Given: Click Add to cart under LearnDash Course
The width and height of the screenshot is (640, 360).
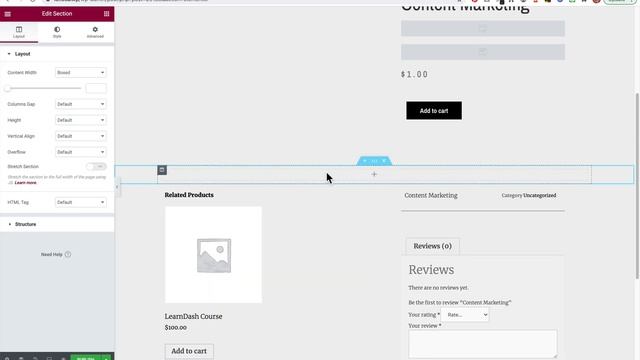Looking at the screenshot, I should (x=189, y=351).
